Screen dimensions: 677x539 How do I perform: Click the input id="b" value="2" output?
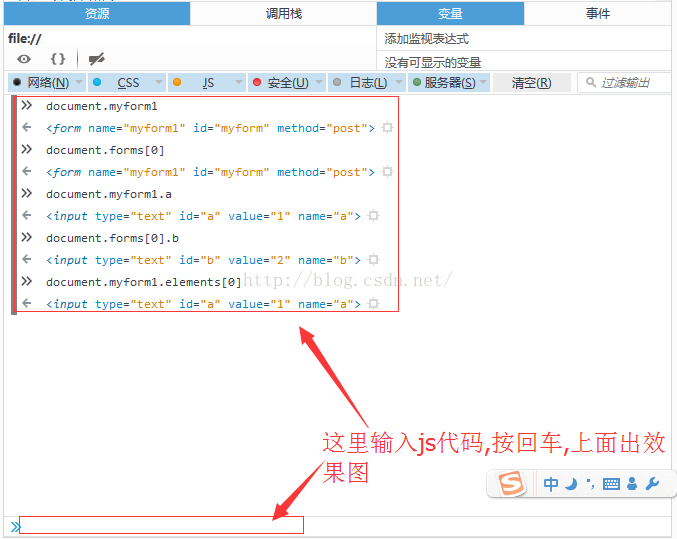click(203, 260)
